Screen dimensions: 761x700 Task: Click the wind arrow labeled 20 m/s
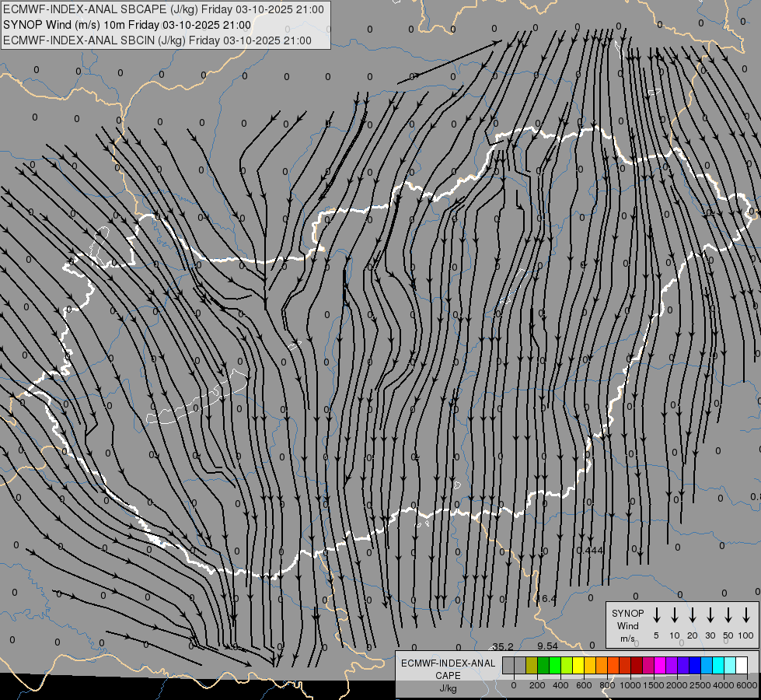pyautogui.click(x=693, y=614)
